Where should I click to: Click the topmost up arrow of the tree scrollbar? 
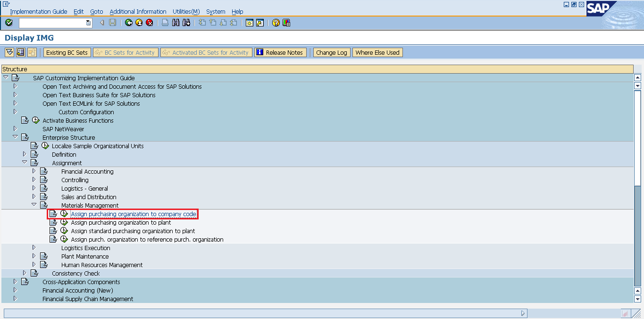[638, 78]
